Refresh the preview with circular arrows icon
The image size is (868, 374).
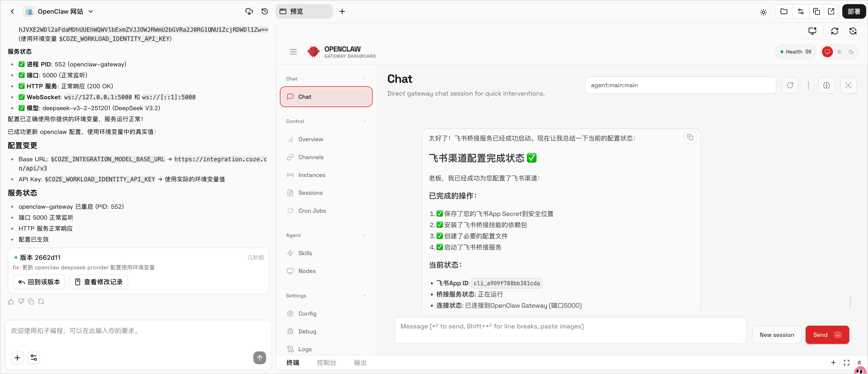(835, 31)
